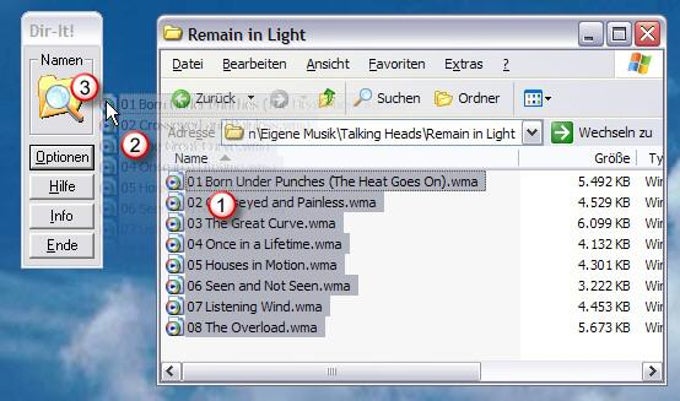
Task: Click the media icon of 05 Houses in Motion
Action: [x=174, y=265]
